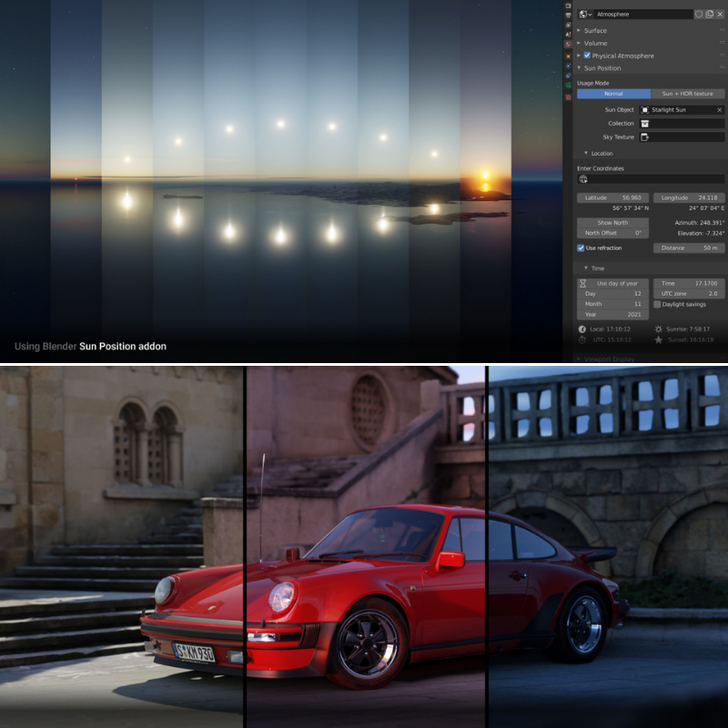Click the glowing setting sun on horizon
Screen dimensions: 728x728
tap(485, 176)
